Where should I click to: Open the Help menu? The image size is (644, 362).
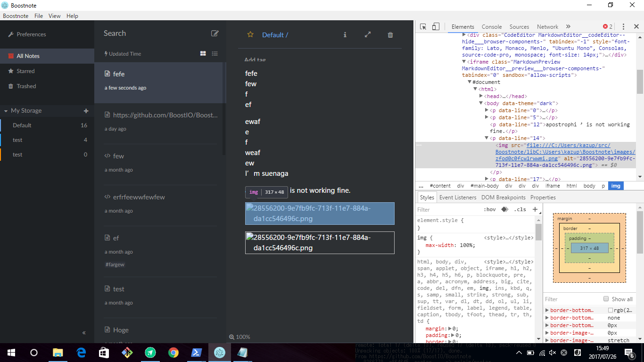point(72,16)
